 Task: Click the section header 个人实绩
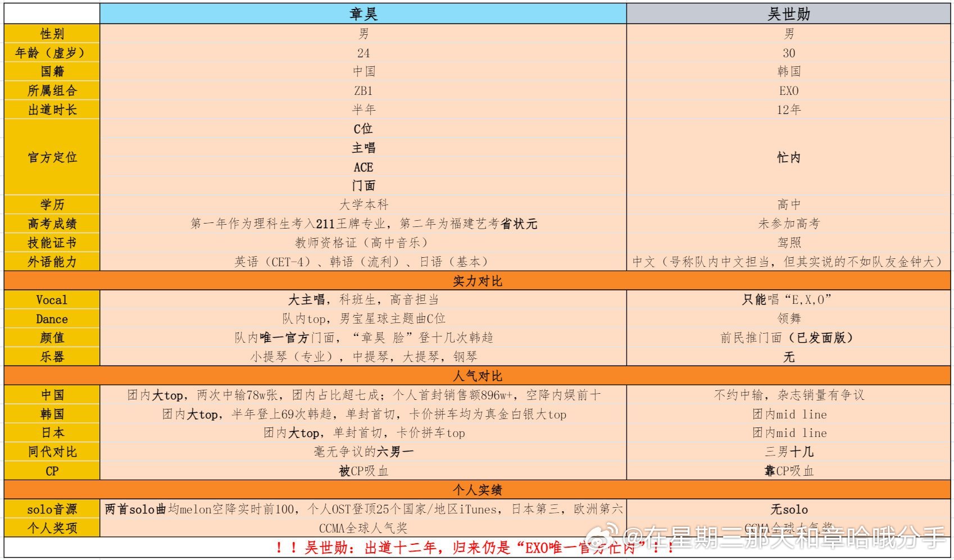(x=477, y=490)
